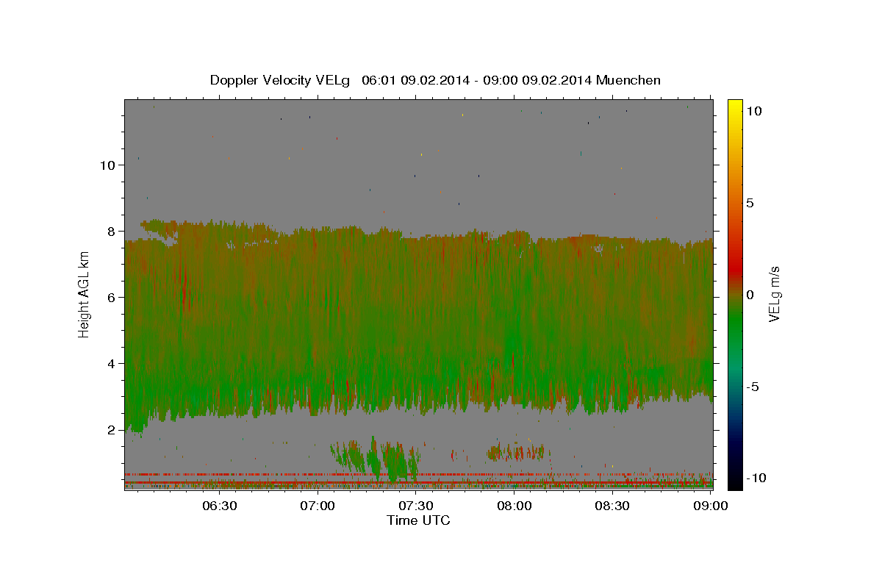The image size is (882, 588).
Task: Click the 'Time UTC' axis label
Action: [x=418, y=520]
